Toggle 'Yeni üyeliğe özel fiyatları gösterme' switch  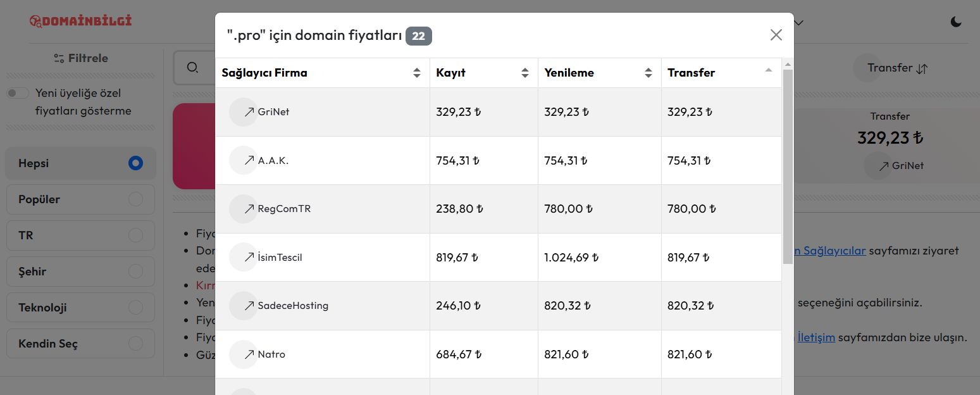pos(18,94)
